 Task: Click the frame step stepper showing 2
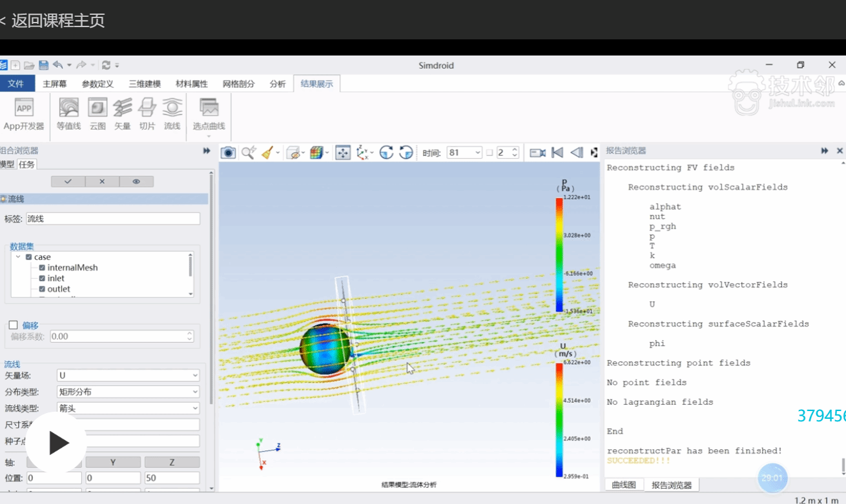tap(507, 153)
